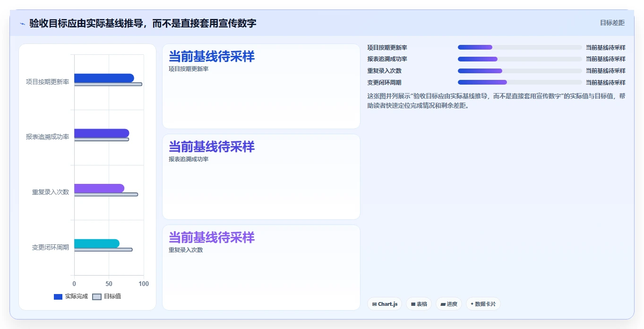This screenshot has width=644, height=329.
Task: Click the 50 tick on chart x-axis
Action: [x=109, y=284]
